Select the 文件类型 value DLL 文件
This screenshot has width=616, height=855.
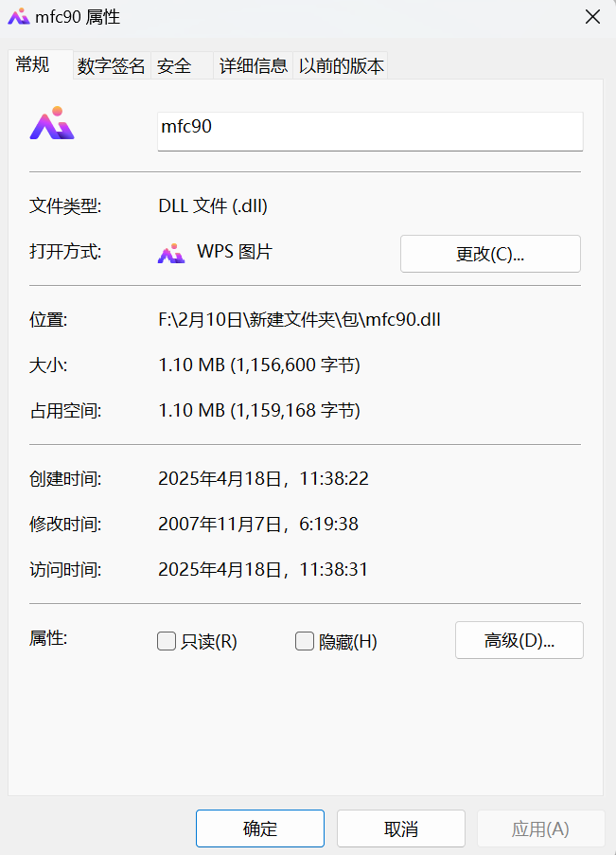(213, 205)
